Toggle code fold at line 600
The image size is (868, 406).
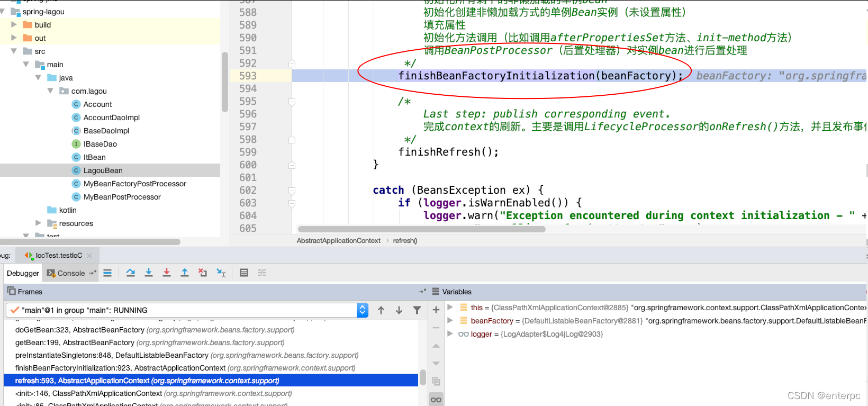[292, 165]
